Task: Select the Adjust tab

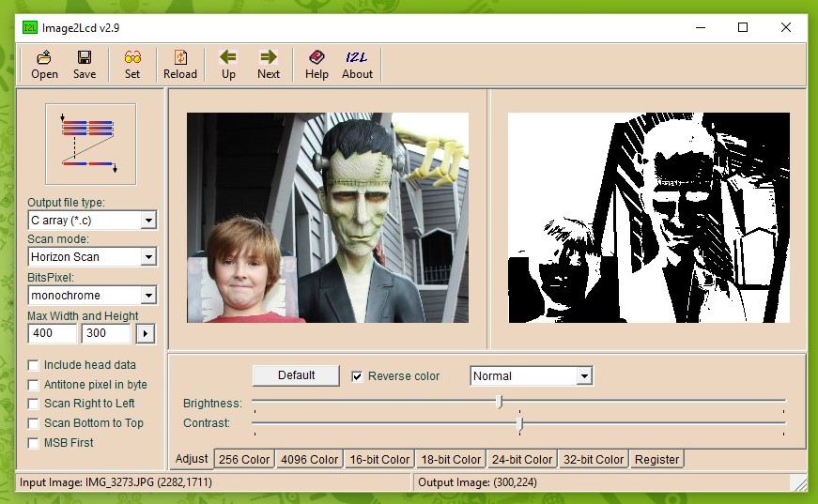Action: (x=191, y=459)
